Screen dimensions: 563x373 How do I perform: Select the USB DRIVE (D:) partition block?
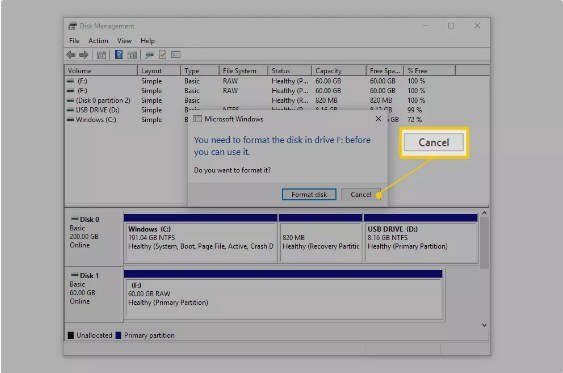(421, 238)
